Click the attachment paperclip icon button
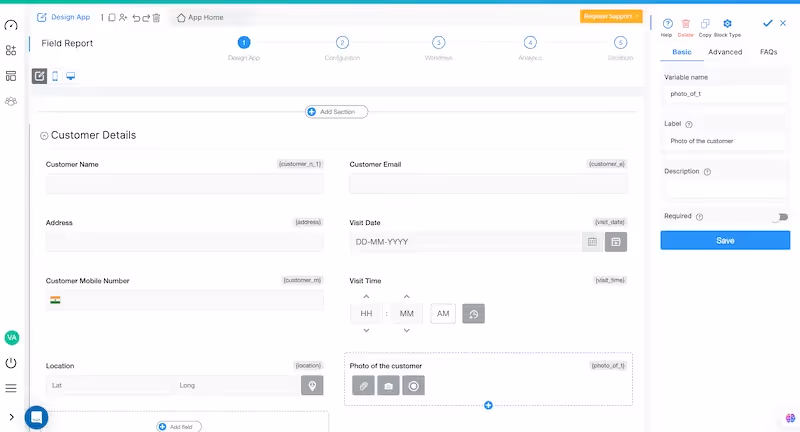Viewport: 800px width, 432px height. click(363, 386)
